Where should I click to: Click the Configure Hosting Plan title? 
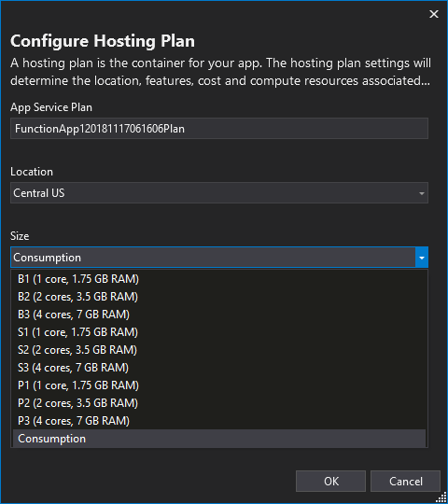103,41
